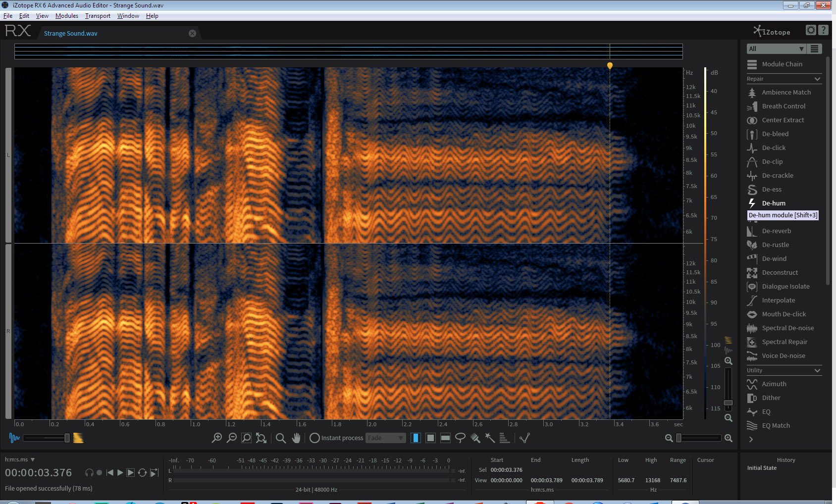Click the Module Chain button
This screenshot has height=504, width=836.
(782, 64)
